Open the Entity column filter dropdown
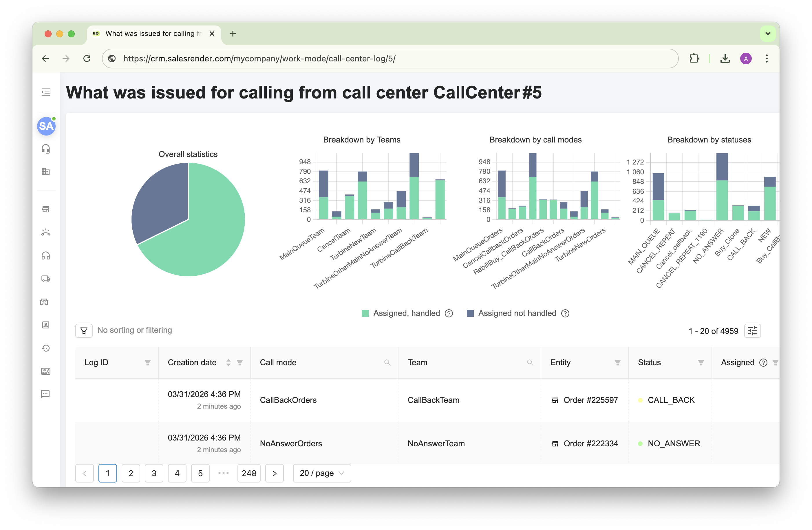The height and width of the screenshot is (530, 812). click(617, 362)
